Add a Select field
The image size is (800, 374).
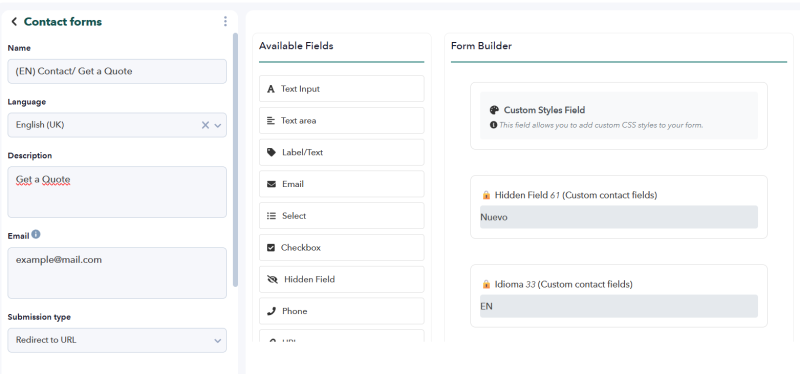(x=341, y=216)
